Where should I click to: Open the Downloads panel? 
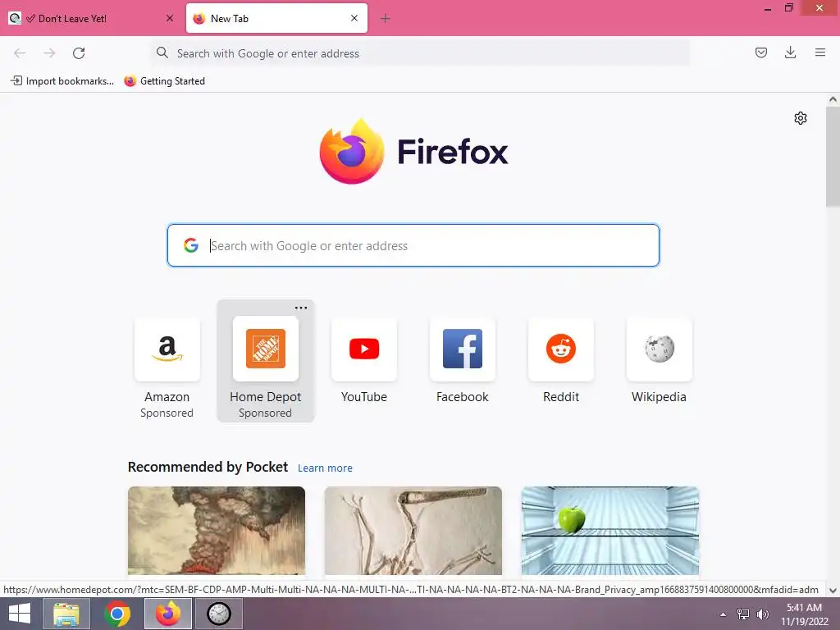pos(790,52)
